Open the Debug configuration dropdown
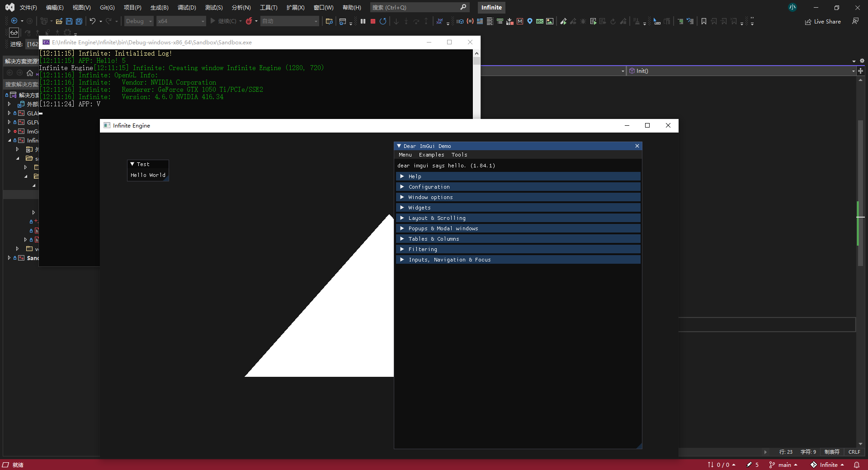 point(139,21)
